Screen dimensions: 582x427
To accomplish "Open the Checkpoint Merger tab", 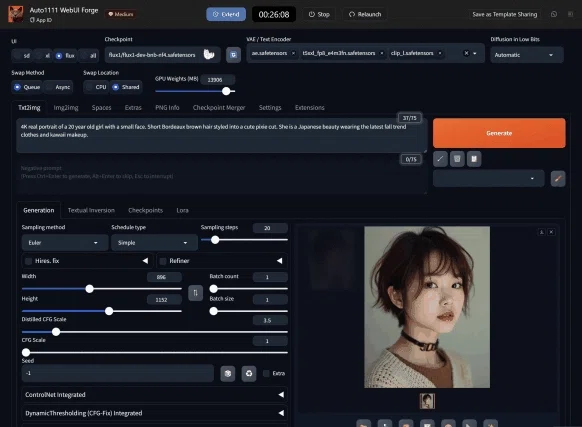I will [219, 108].
